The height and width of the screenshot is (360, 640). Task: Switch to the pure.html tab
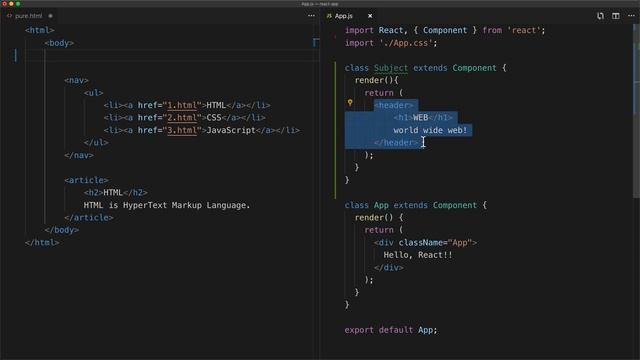(x=29, y=16)
